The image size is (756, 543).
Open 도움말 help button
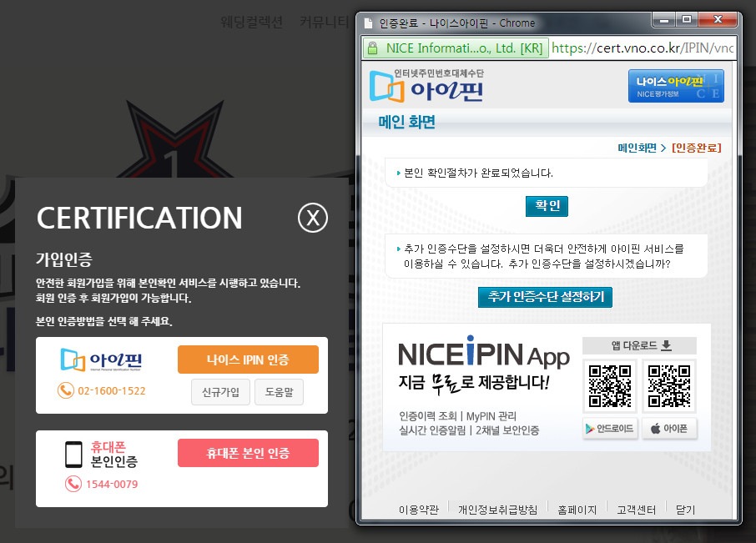[x=280, y=392]
